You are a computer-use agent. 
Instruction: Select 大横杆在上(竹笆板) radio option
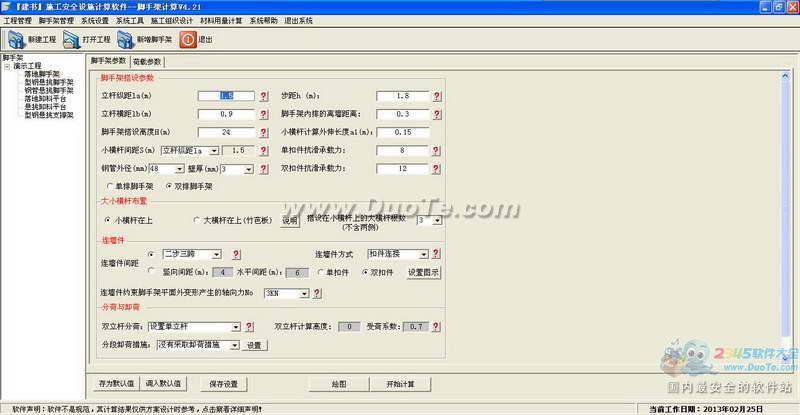coord(197,220)
